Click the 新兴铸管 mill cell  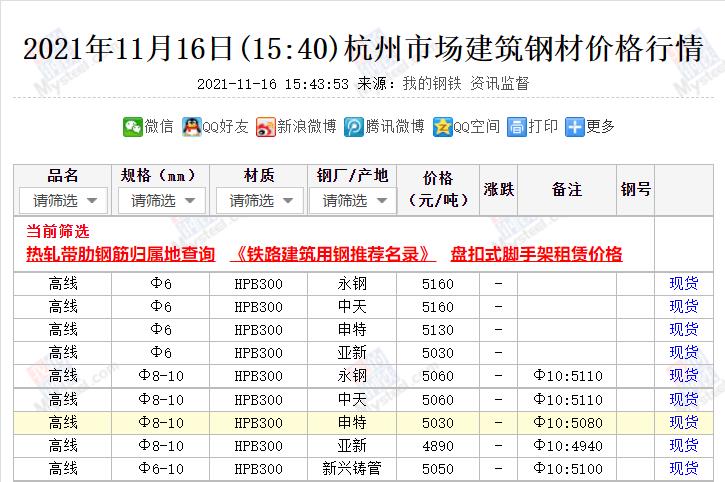(352, 468)
